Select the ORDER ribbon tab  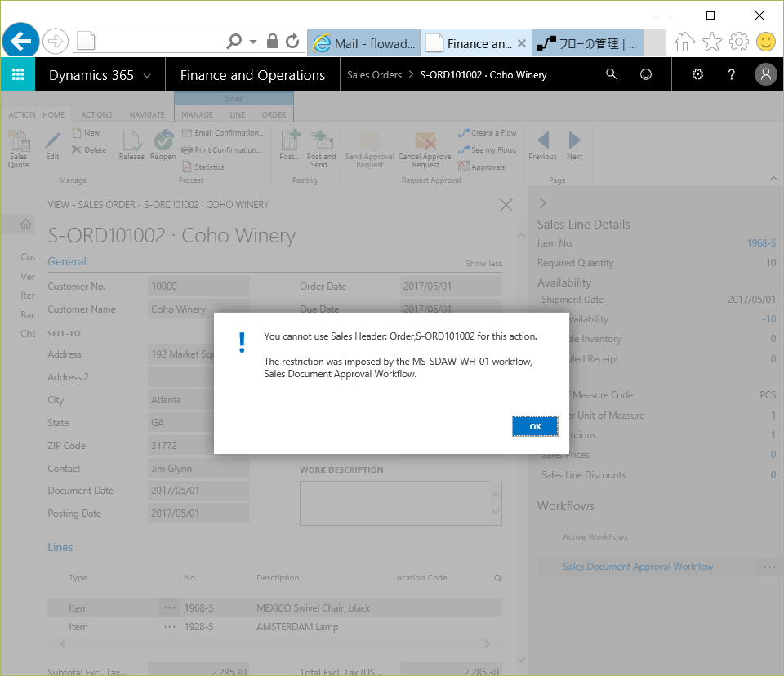pyautogui.click(x=274, y=114)
